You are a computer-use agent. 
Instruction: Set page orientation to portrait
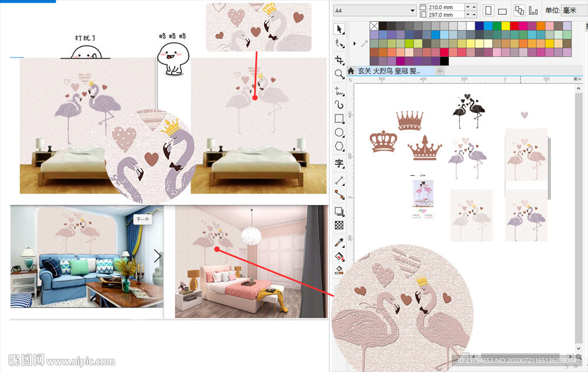point(488,10)
